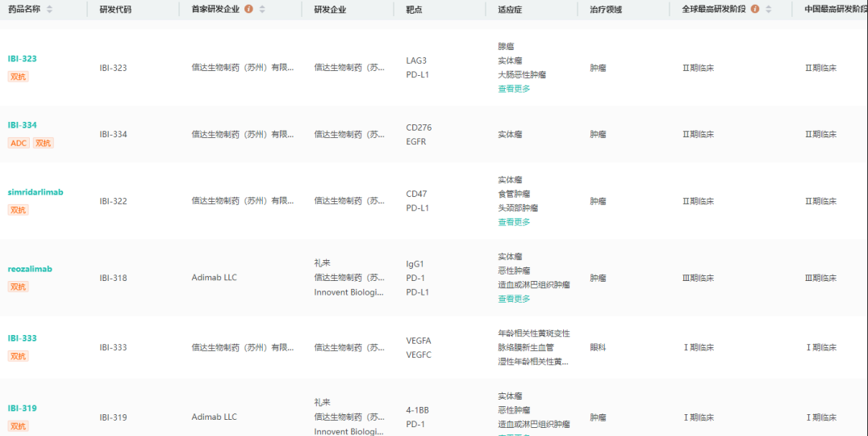Click 双抗 tag under simridarlimab
Viewport: 868px width, 436px height.
tap(19, 210)
